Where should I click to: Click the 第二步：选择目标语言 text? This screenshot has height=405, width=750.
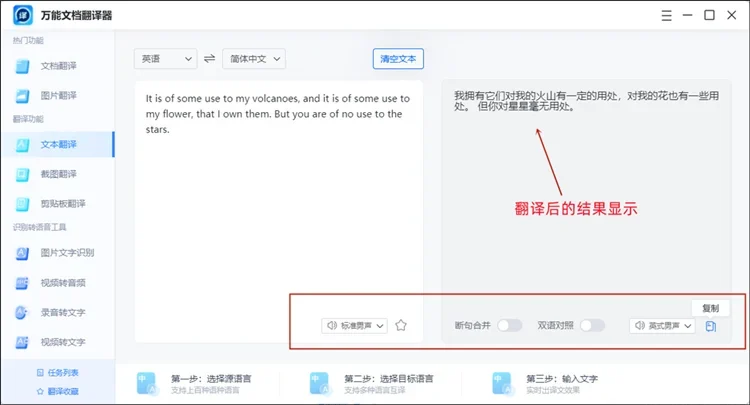tap(388, 379)
